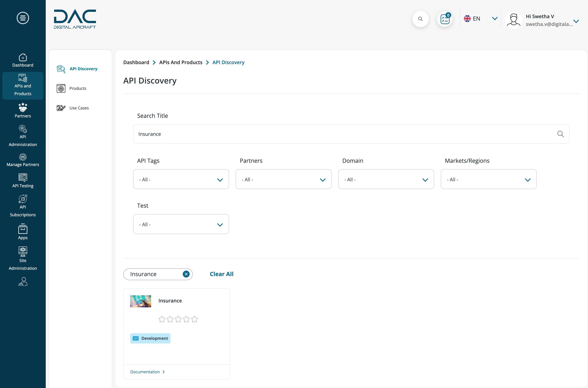
Task: Select Use Cases in the submenu
Action: [x=79, y=108]
